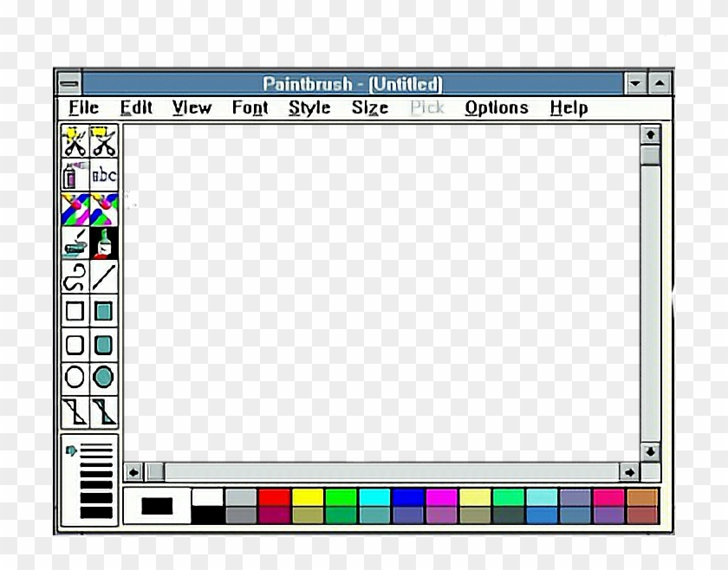
Task: Click the grayed-out Pick menu
Action: (x=427, y=107)
